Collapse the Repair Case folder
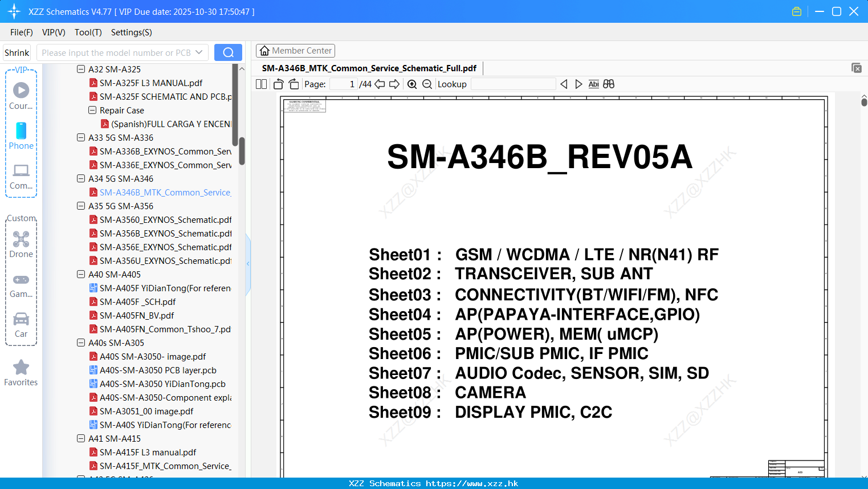 click(x=92, y=110)
